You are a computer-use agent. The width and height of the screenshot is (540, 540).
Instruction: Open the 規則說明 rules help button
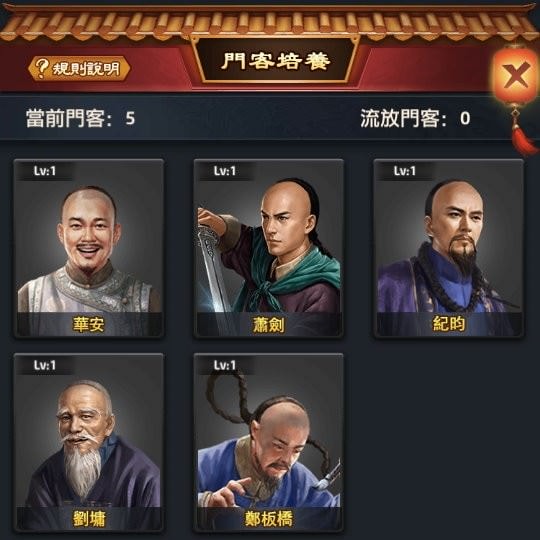coord(79,69)
